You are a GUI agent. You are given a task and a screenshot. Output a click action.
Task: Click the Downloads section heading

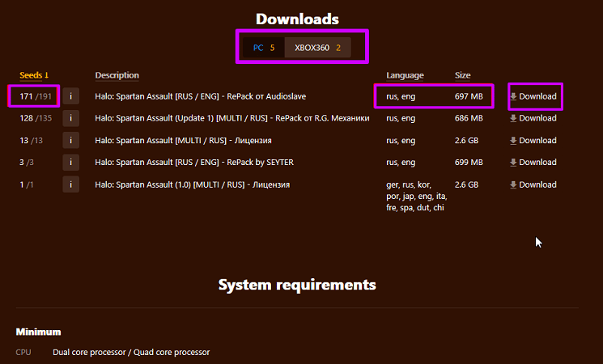(297, 19)
